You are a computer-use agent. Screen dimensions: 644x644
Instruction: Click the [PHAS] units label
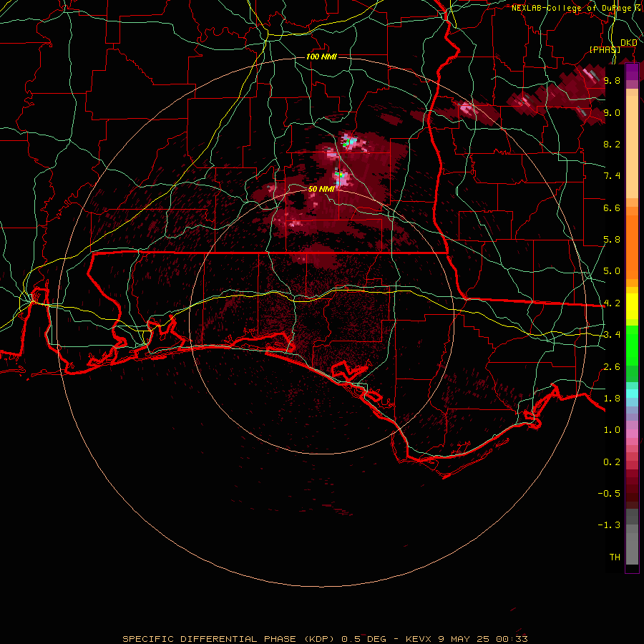605,49
